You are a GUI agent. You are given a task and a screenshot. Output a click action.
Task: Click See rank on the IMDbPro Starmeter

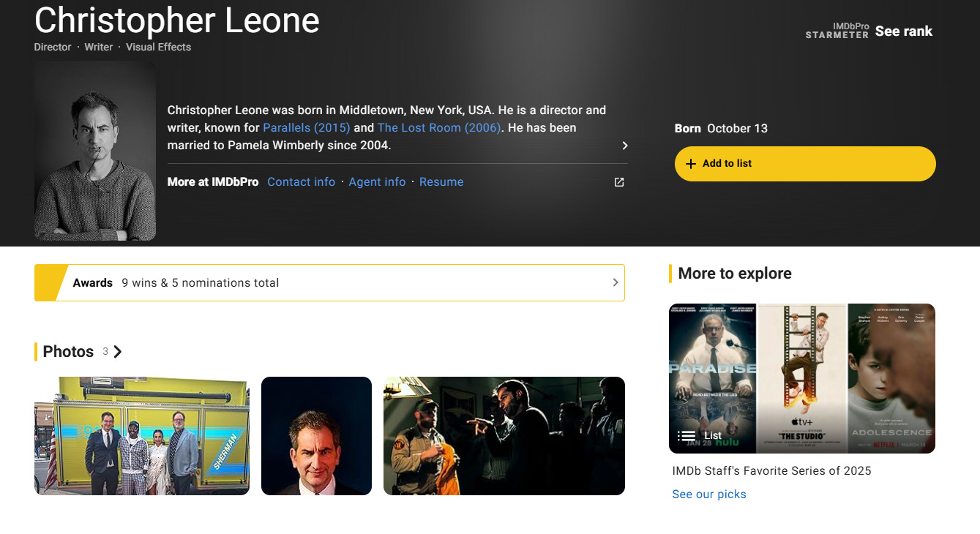click(x=904, y=31)
